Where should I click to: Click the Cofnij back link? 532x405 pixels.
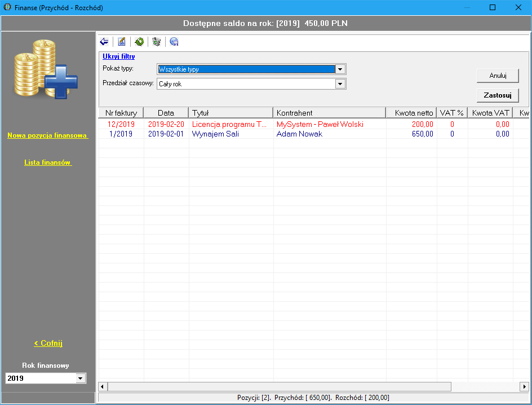tap(48, 343)
